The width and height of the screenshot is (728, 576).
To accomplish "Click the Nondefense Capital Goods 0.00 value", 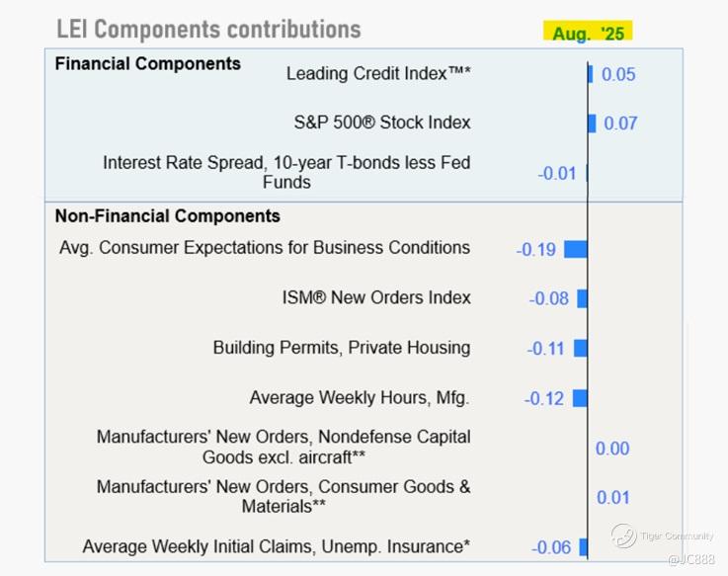I will 612,449.
